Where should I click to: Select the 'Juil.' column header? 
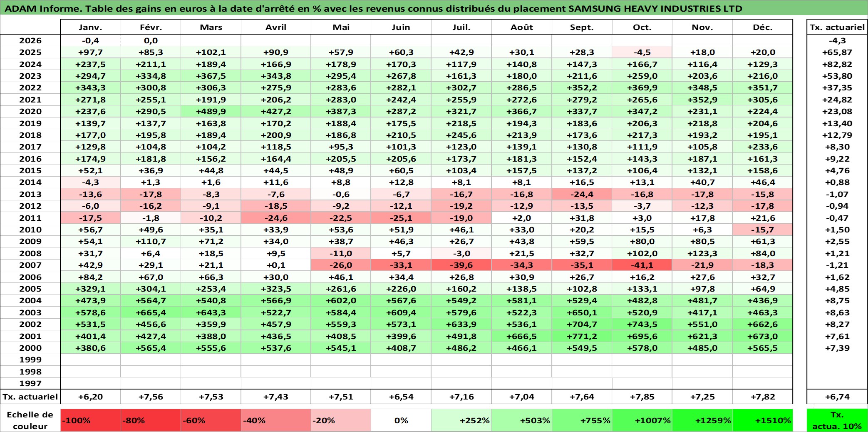click(461, 27)
